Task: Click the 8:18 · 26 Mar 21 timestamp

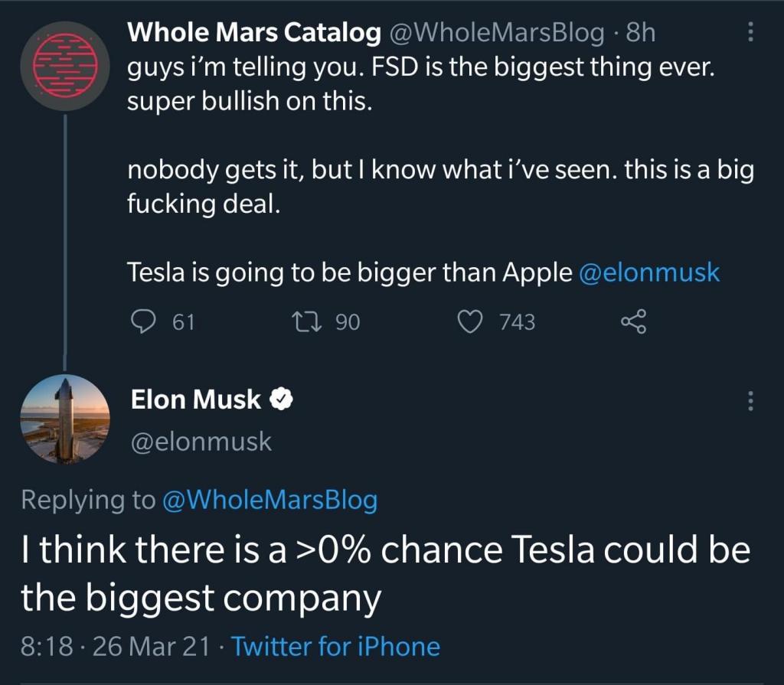Action: [115, 647]
